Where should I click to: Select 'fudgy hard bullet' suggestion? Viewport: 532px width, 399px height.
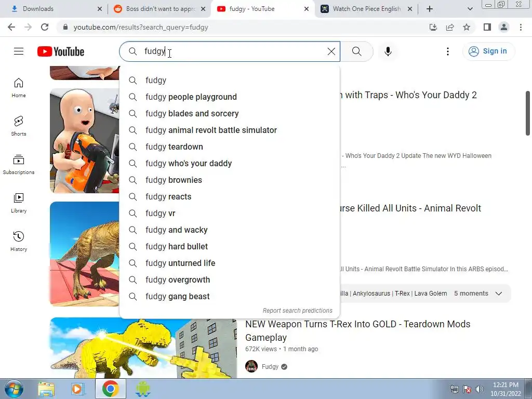pos(229,246)
